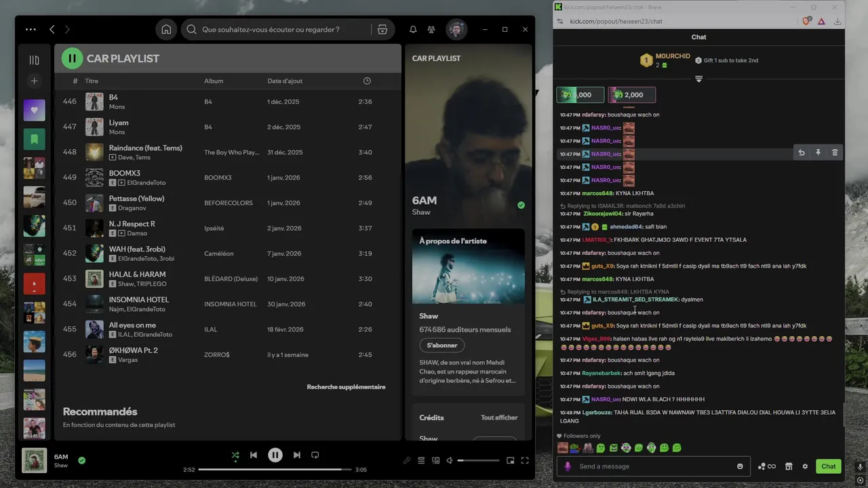This screenshot has height=488, width=868.
Task: Select the BOOMX3 track title
Action: 125,174
